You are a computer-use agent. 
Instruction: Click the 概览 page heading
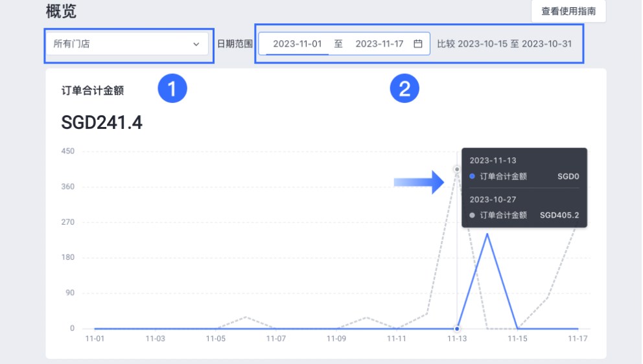pyautogui.click(x=62, y=11)
